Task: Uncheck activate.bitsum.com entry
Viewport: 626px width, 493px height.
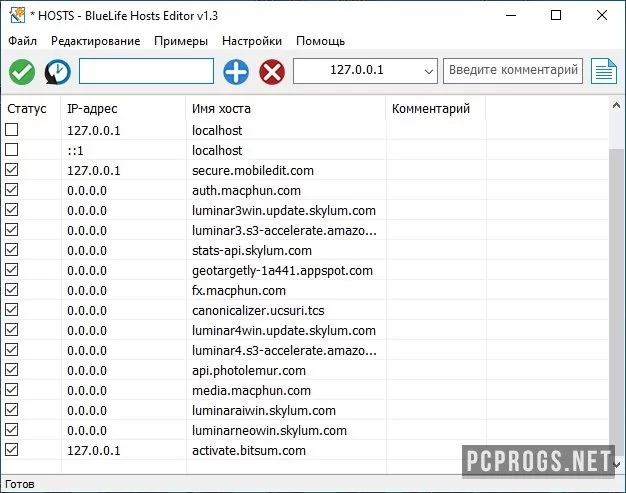Action: [12, 449]
